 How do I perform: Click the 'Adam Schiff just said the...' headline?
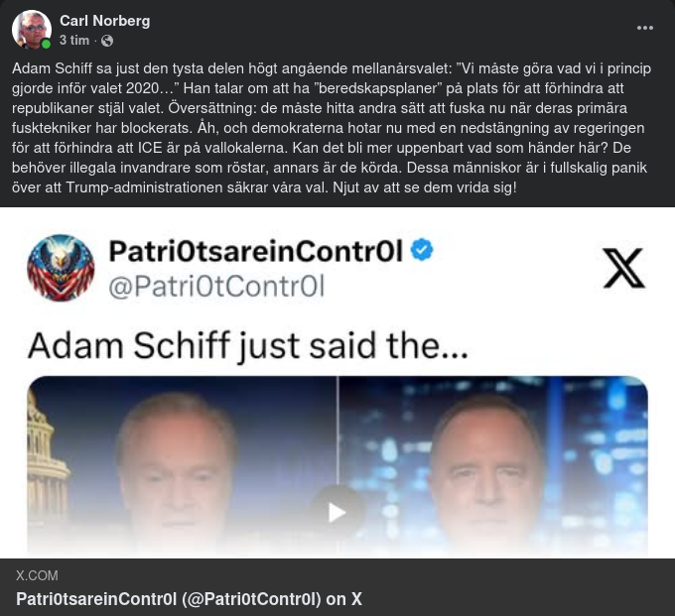(x=248, y=346)
